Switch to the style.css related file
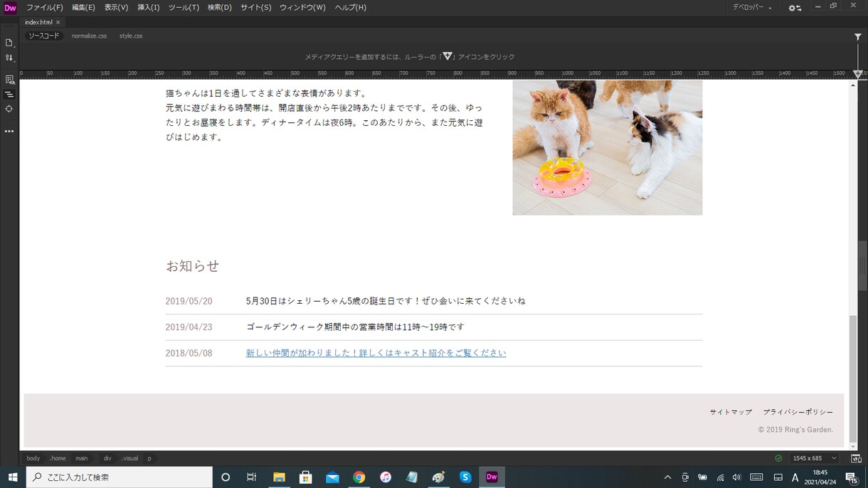 click(131, 36)
